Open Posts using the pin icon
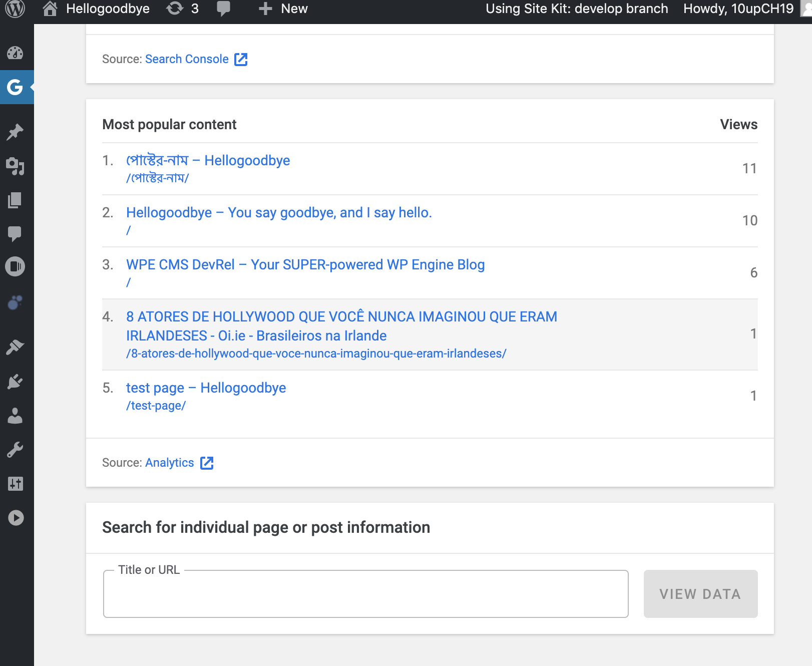This screenshot has width=812, height=666. click(15, 131)
